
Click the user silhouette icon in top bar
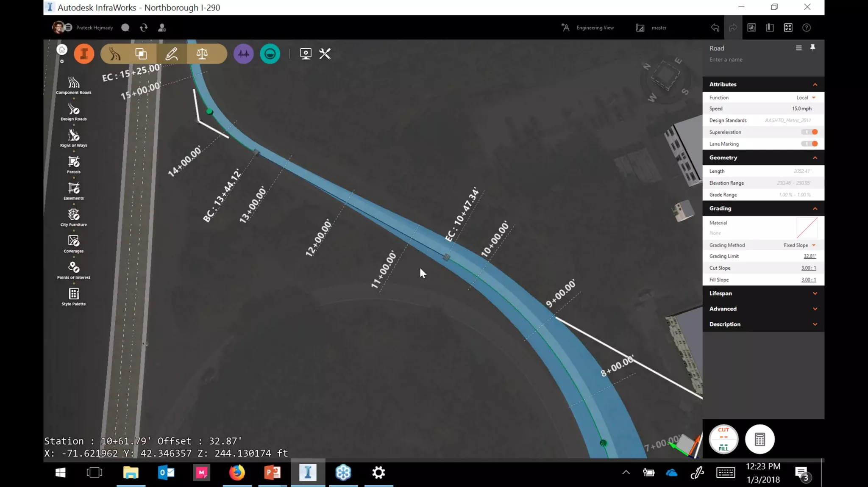tap(162, 28)
